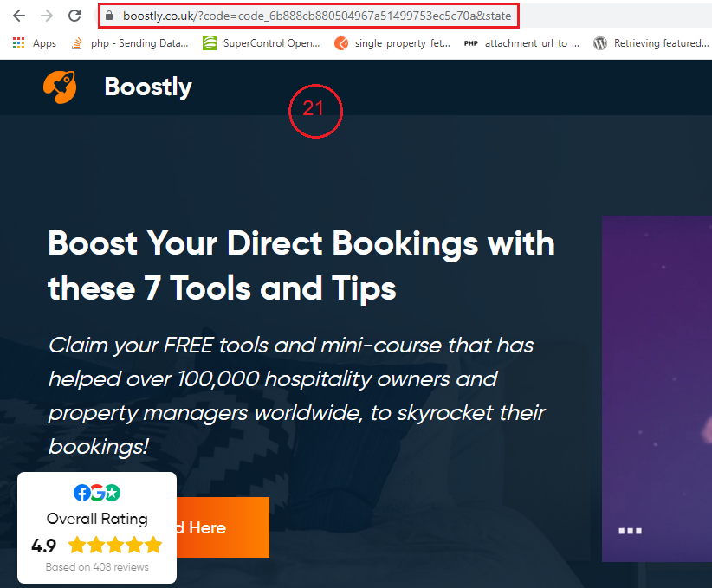Click the Claim your FREE tools paragraph
This screenshot has width=712, height=588.
tap(297, 396)
